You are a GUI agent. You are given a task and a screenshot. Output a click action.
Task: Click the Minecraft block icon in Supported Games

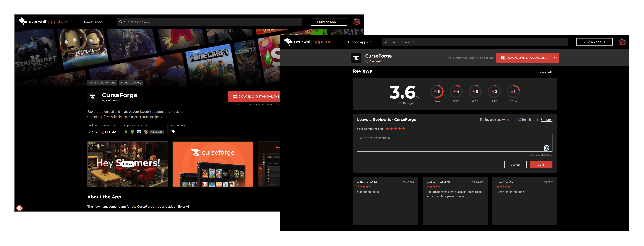[132, 132]
